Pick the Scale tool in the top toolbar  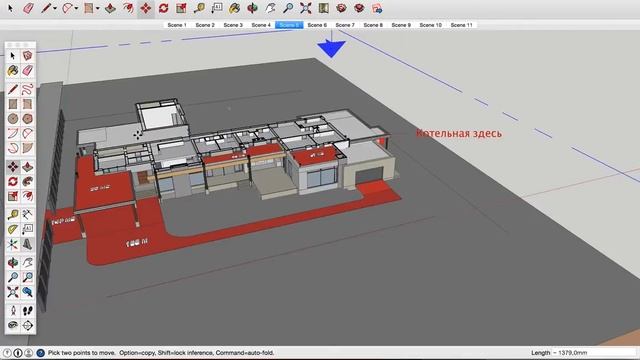(x=181, y=8)
